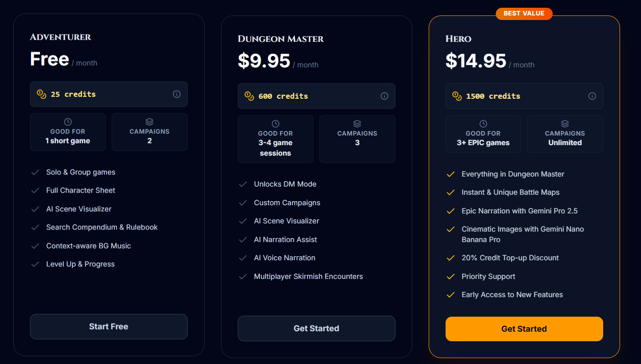Click info icon beside 25 credits
This screenshot has width=641, height=364.
[177, 94]
